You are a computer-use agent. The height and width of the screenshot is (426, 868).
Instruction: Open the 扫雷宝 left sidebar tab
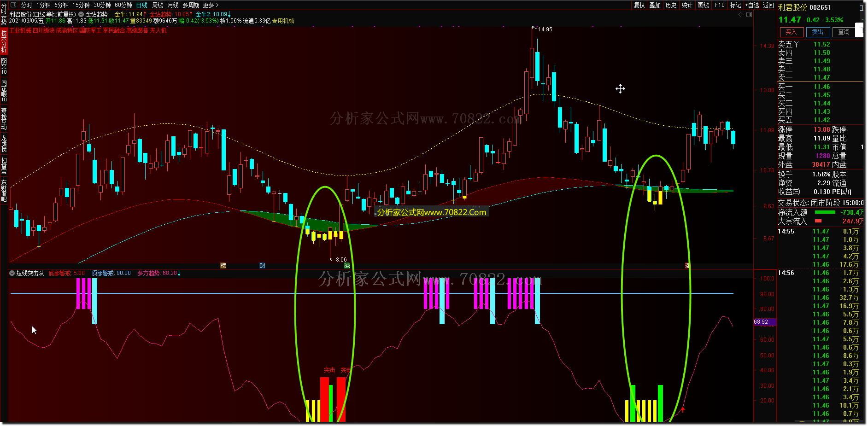pos(4,166)
